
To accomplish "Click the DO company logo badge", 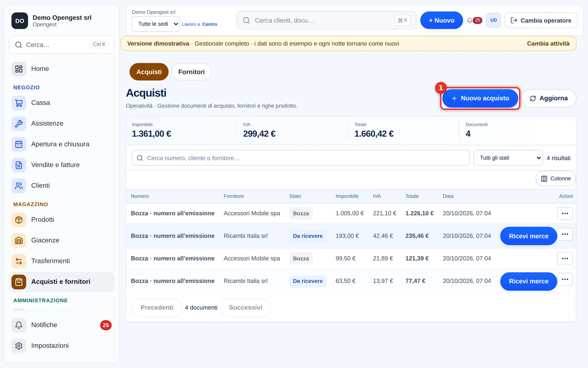I will (20, 21).
